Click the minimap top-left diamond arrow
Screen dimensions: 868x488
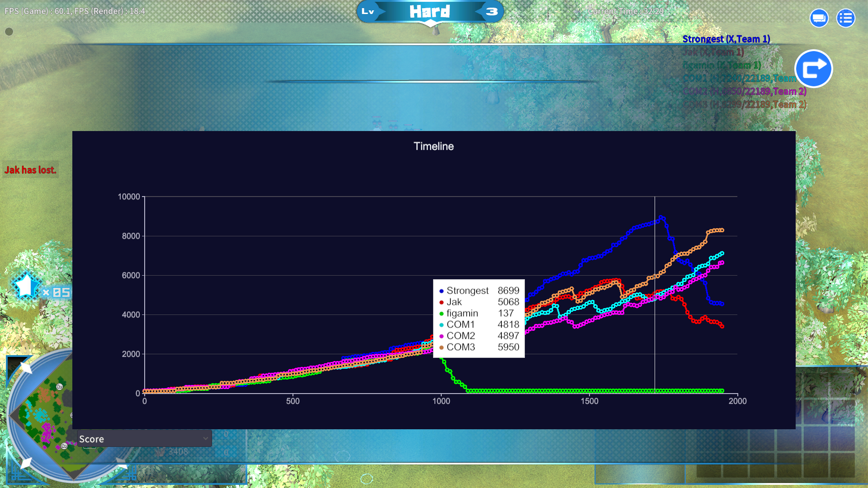pyautogui.click(x=26, y=368)
